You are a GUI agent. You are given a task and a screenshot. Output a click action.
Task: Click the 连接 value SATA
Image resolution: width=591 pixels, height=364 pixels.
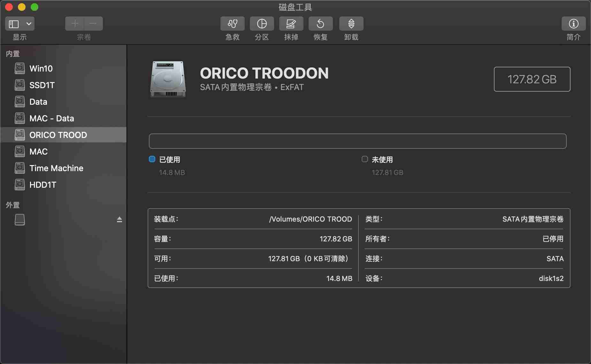(555, 259)
